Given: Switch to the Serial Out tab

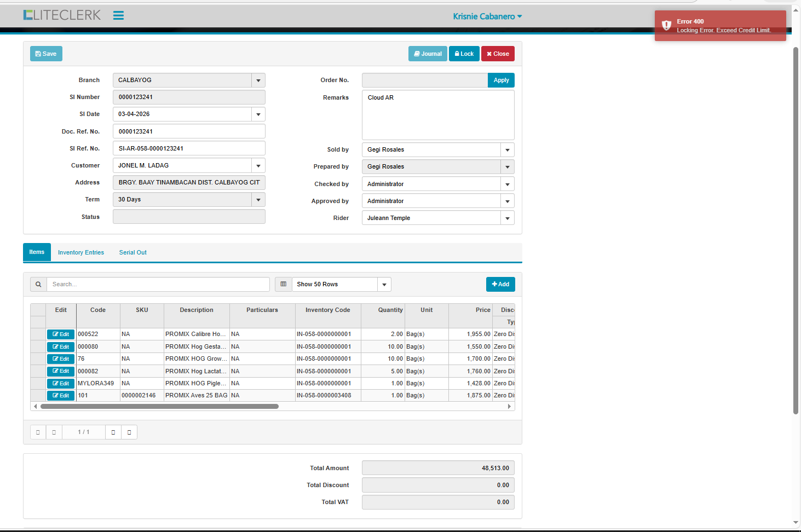Looking at the screenshot, I should tap(133, 252).
